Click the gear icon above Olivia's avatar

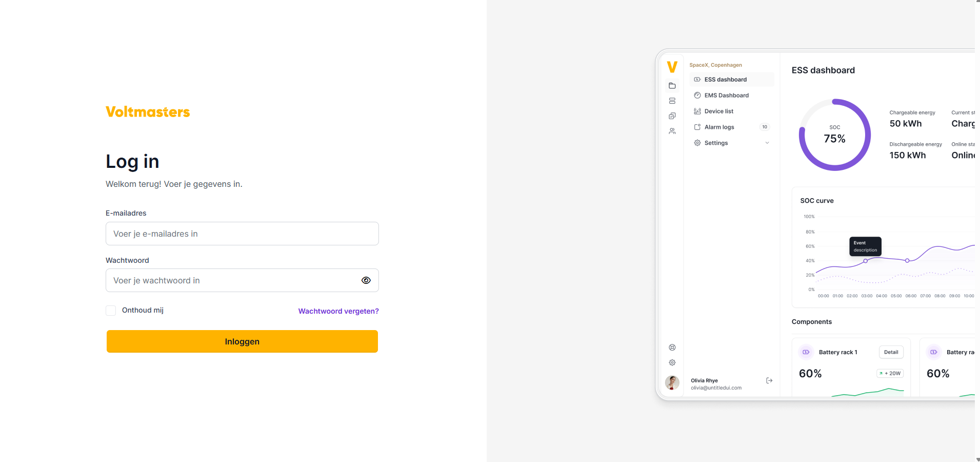[672, 362]
